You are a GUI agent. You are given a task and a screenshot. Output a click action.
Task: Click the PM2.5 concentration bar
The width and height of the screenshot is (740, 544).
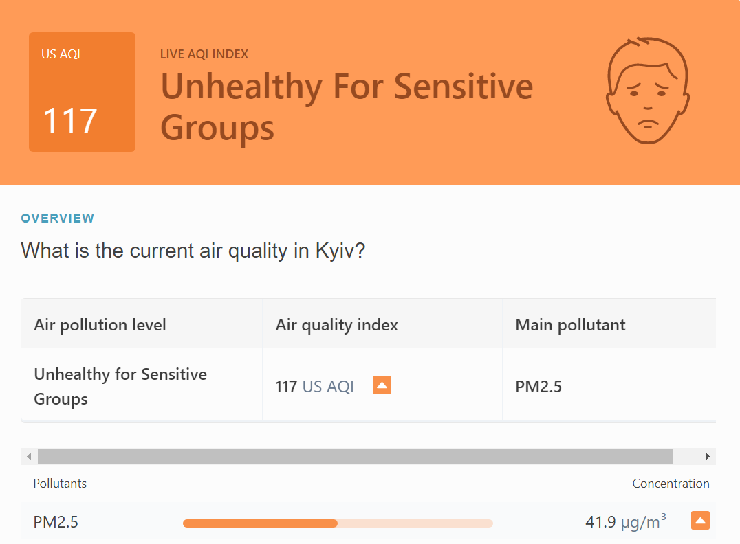click(x=337, y=522)
